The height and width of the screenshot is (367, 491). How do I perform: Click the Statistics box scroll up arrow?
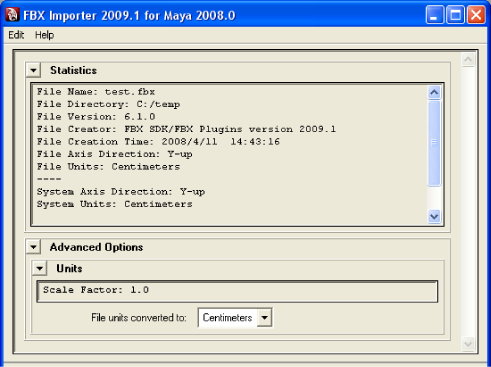(434, 92)
